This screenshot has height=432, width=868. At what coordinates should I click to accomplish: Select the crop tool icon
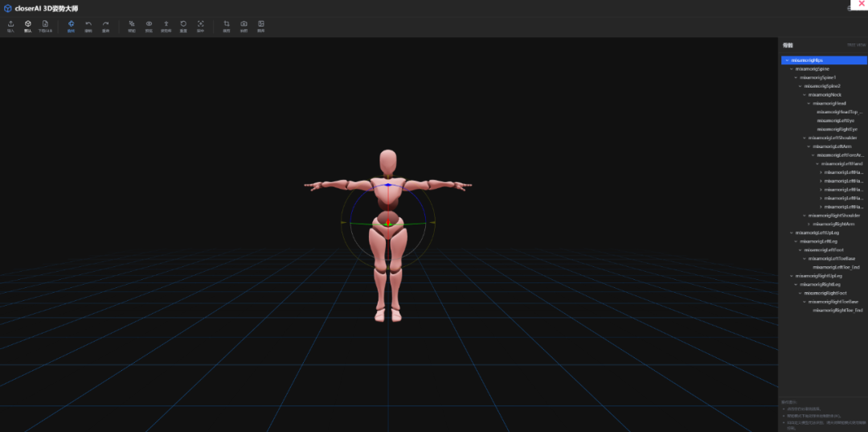pos(227,24)
